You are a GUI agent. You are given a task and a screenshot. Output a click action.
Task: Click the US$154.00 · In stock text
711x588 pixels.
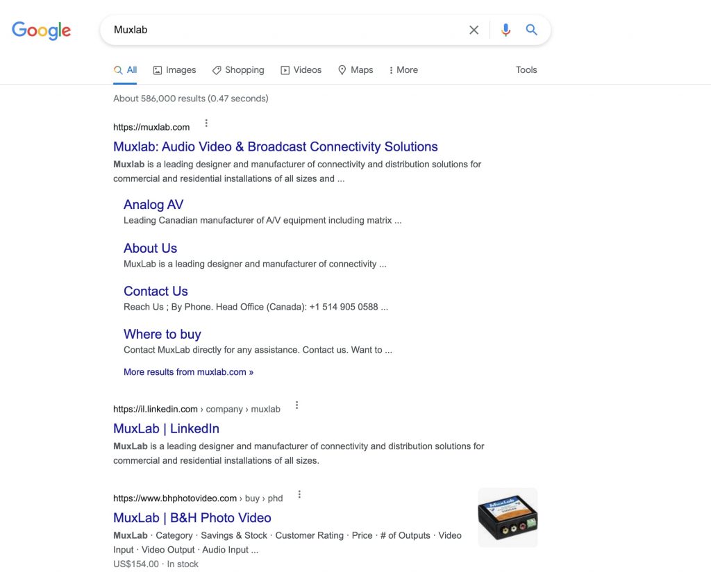coord(156,564)
